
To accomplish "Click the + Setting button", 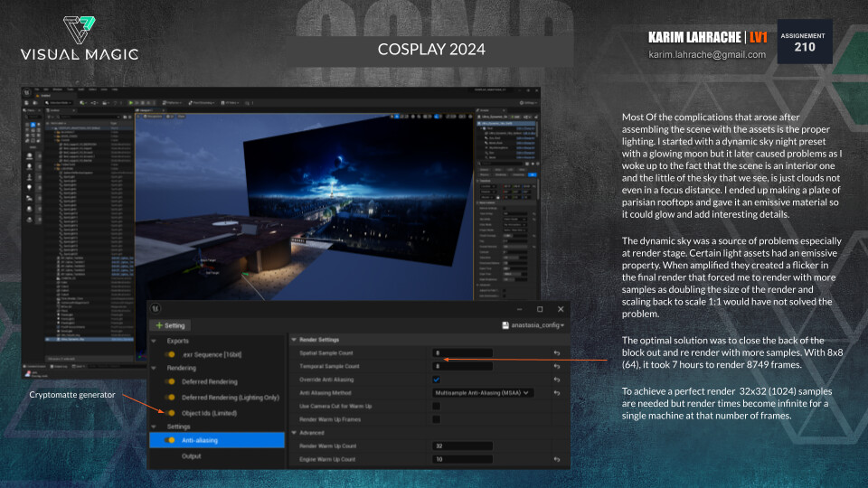I will click(x=171, y=325).
